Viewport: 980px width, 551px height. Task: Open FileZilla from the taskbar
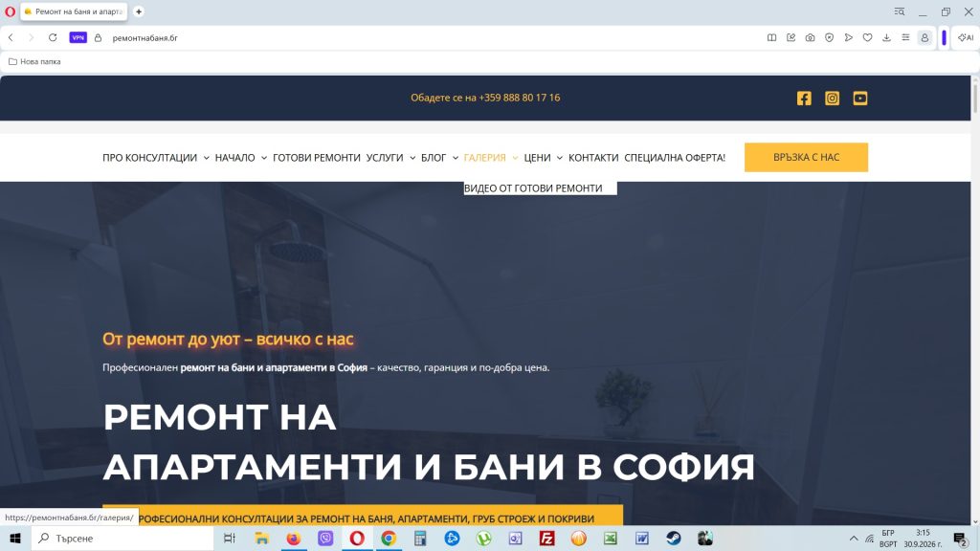546,538
